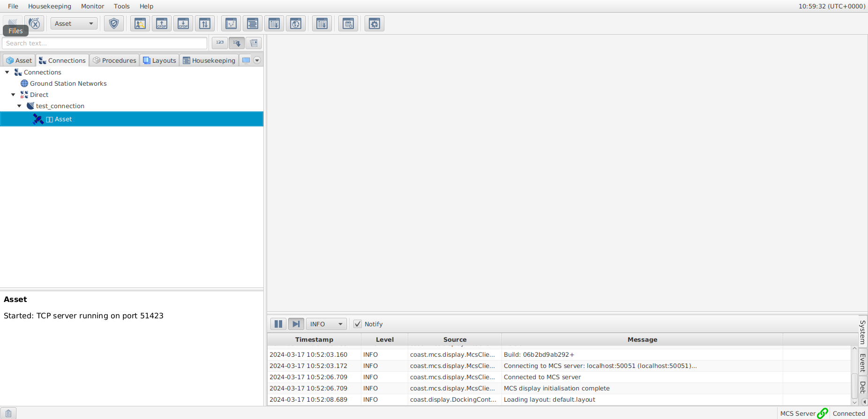Viewport: 868px width, 419px height.
Task: Select Ground Station Networks in tree
Action: [x=68, y=83]
